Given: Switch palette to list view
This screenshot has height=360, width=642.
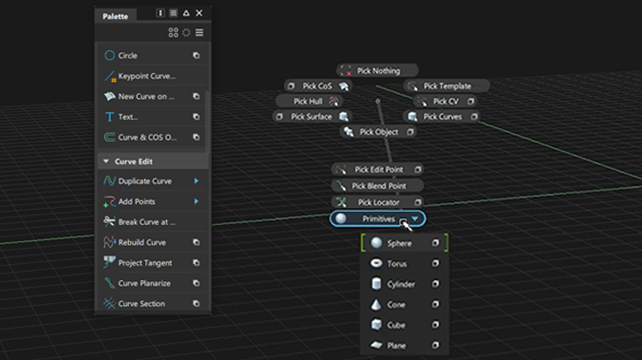Looking at the screenshot, I should (x=199, y=32).
